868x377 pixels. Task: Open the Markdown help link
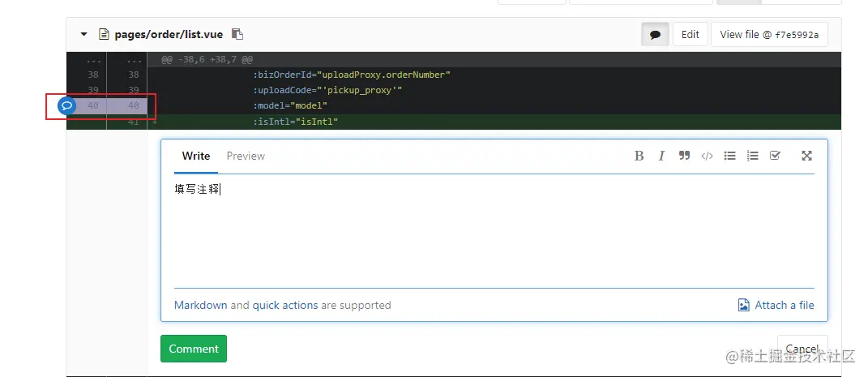(x=200, y=305)
